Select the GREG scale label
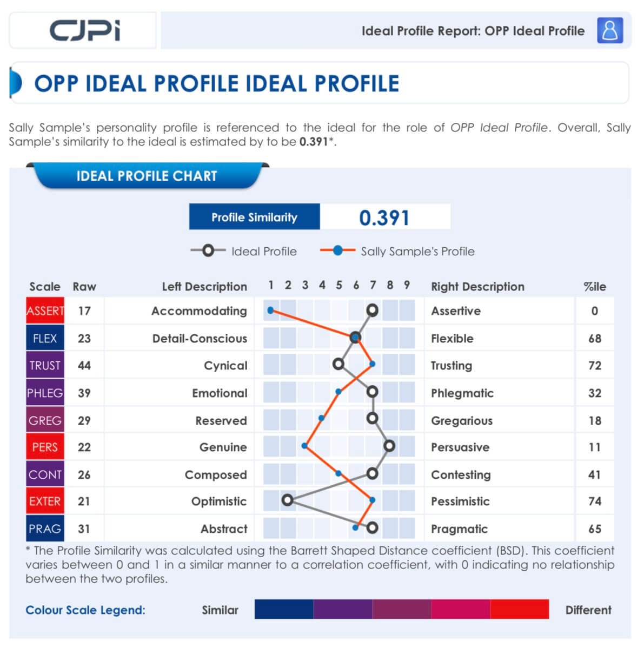Viewport: 644px width, 647px height. (x=45, y=420)
